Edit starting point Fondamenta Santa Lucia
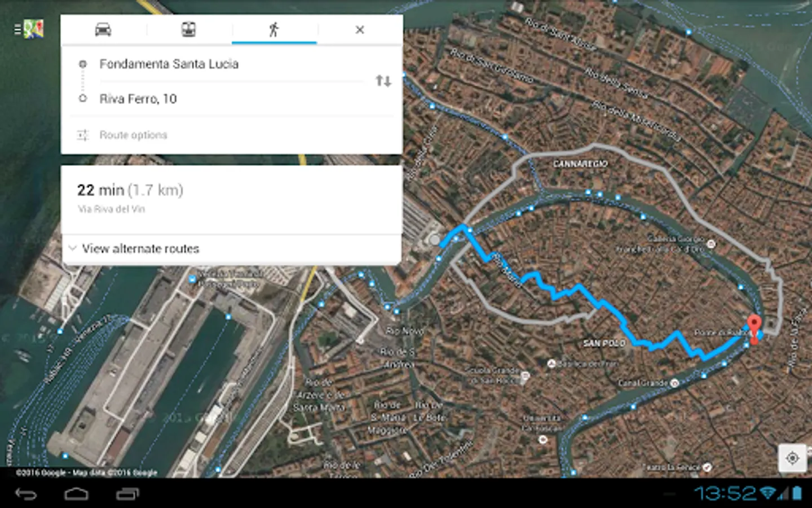Viewport: 812px width, 508px height. click(x=169, y=64)
